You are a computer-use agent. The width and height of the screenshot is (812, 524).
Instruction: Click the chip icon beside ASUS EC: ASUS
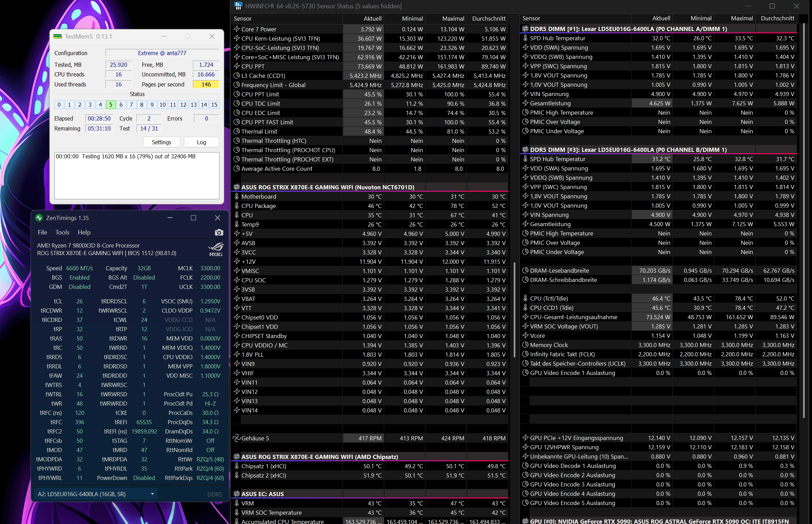coord(237,494)
